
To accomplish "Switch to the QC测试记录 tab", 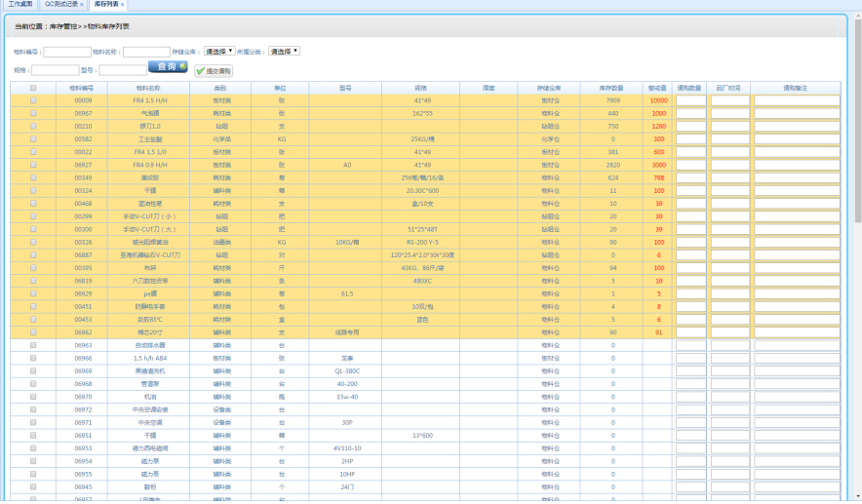I will [x=60, y=5].
